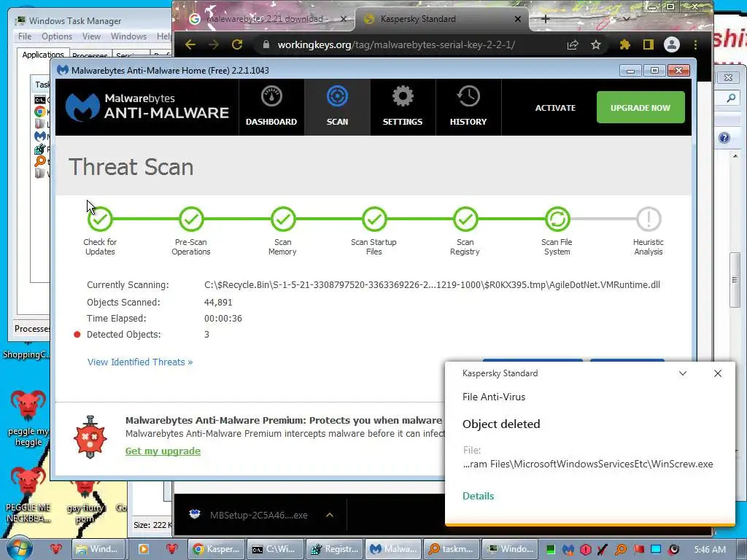Open the Kaspersky Chrome taskbar button
Image resolution: width=747 pixels, height=560 pixels.
point(217,549)
